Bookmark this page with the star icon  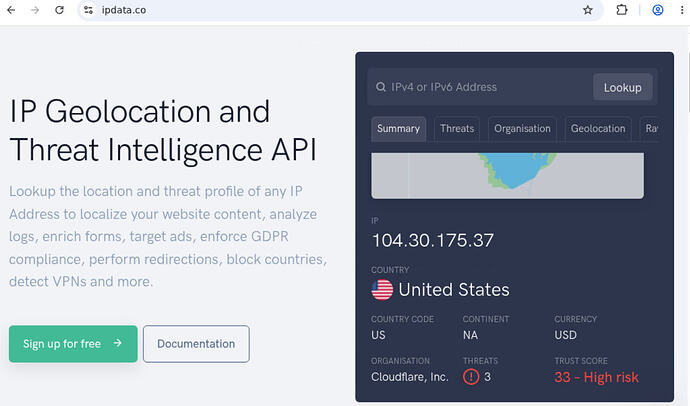[x=587, y=10]
